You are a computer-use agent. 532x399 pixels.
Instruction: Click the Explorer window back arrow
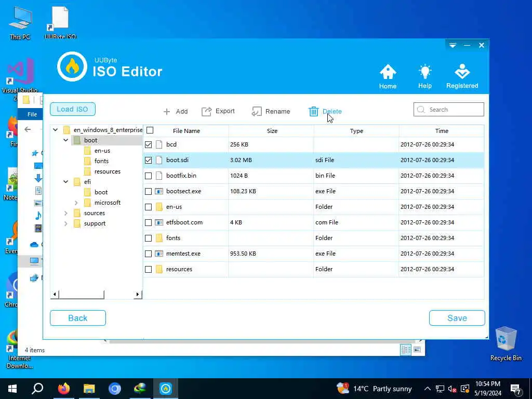28,129
